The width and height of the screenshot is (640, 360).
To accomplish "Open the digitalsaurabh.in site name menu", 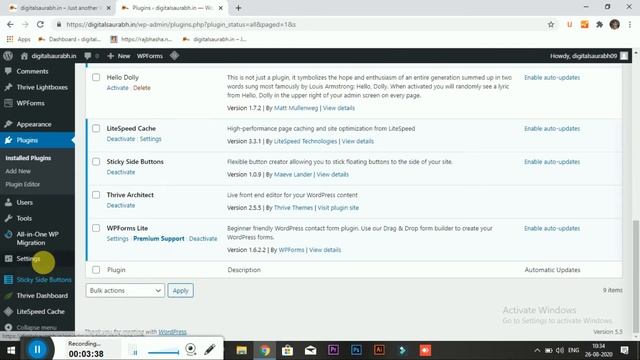I will click(48, 56).
